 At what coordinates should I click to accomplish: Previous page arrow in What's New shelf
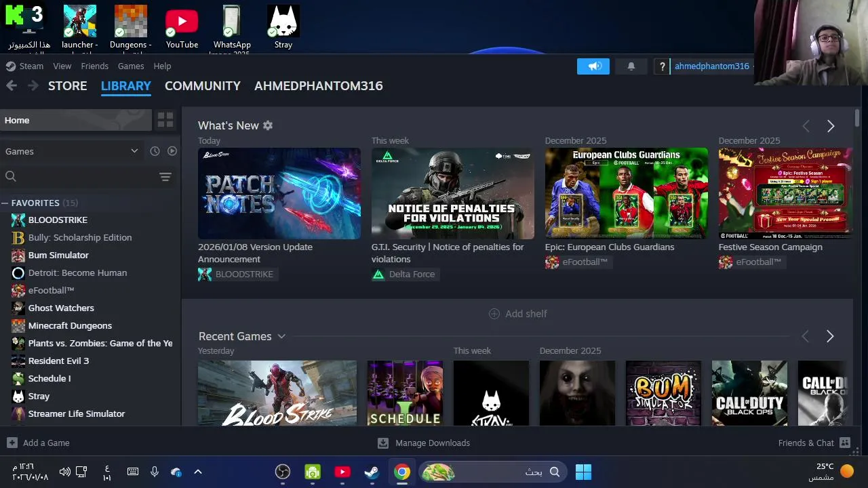[806, 126]
